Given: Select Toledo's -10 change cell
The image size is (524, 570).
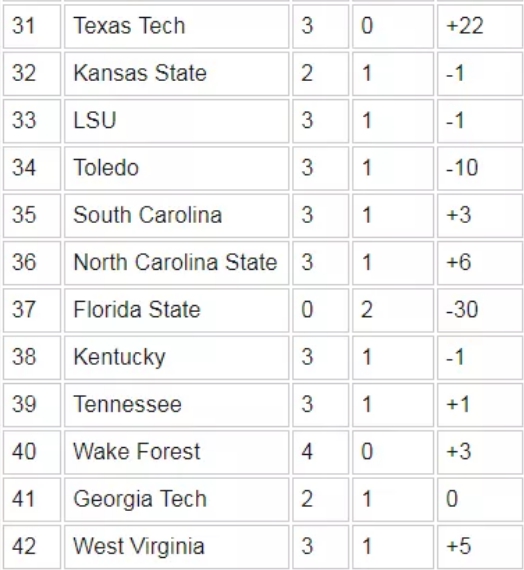Looking at the screenshot, I should point(480,168).
